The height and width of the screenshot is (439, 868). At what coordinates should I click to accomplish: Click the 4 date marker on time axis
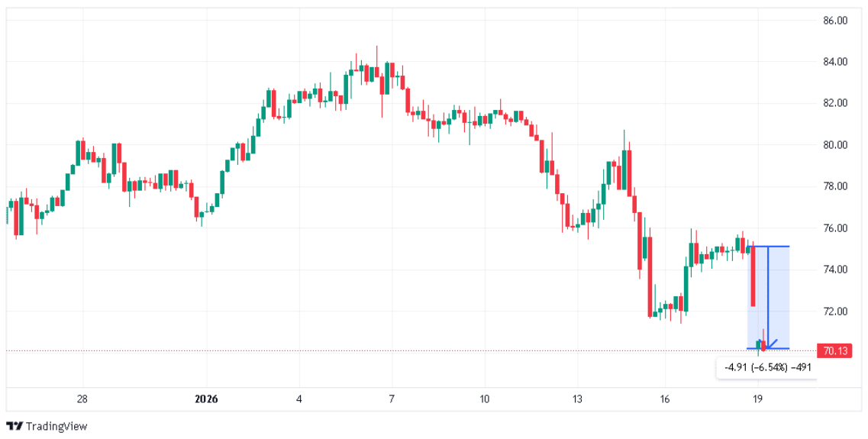point(299,399)
